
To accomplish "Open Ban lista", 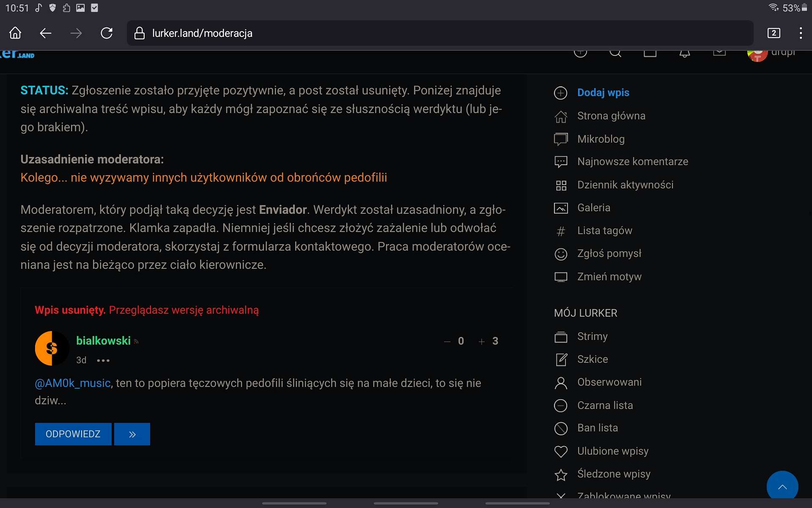I will (x=598, y=428).
